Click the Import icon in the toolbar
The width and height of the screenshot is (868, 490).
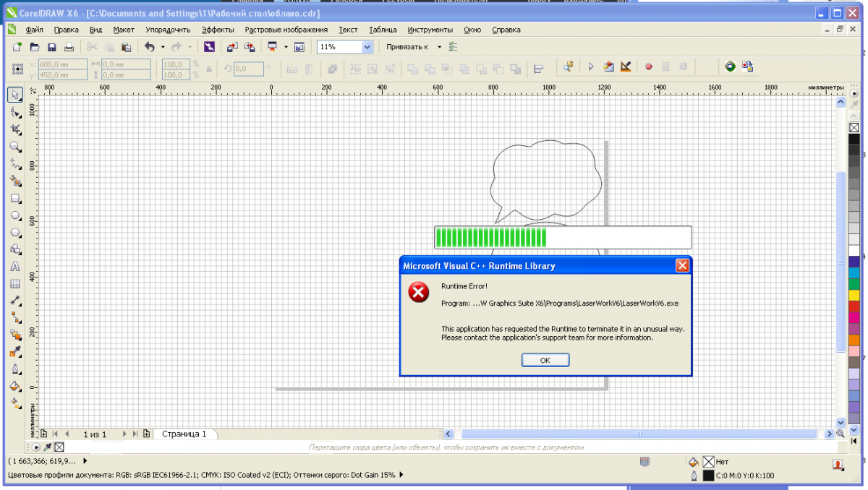pyautogui.click(x=232, y=47)
